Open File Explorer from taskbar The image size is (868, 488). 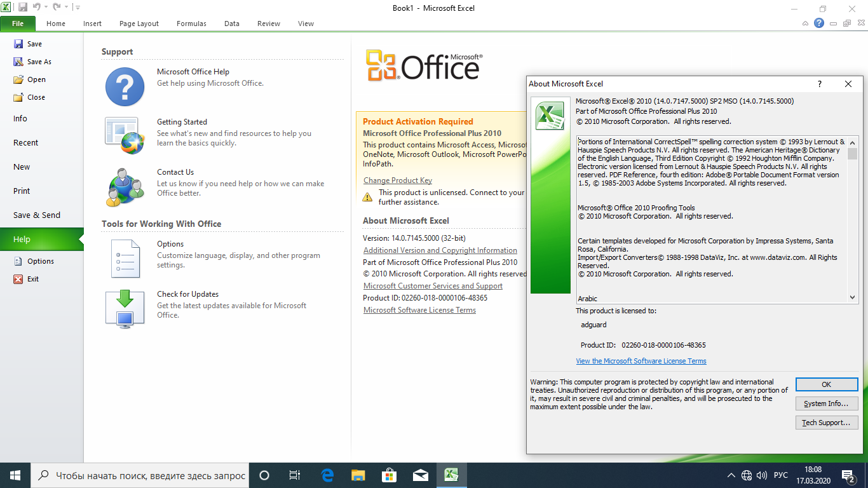coord(358,475)
